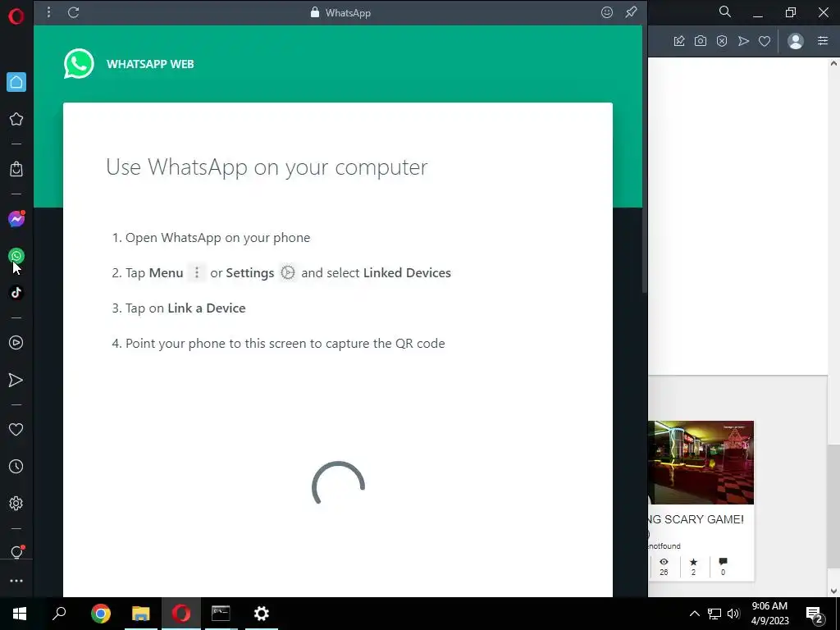Pin the WhatsApp sidebar panel

click(x=631, y=12)
